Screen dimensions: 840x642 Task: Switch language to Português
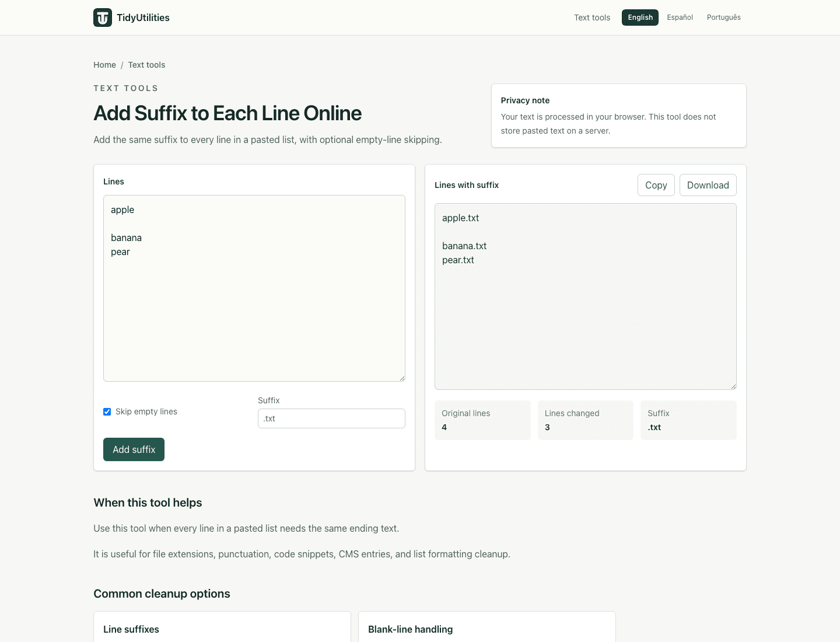[x=723, y=18]
